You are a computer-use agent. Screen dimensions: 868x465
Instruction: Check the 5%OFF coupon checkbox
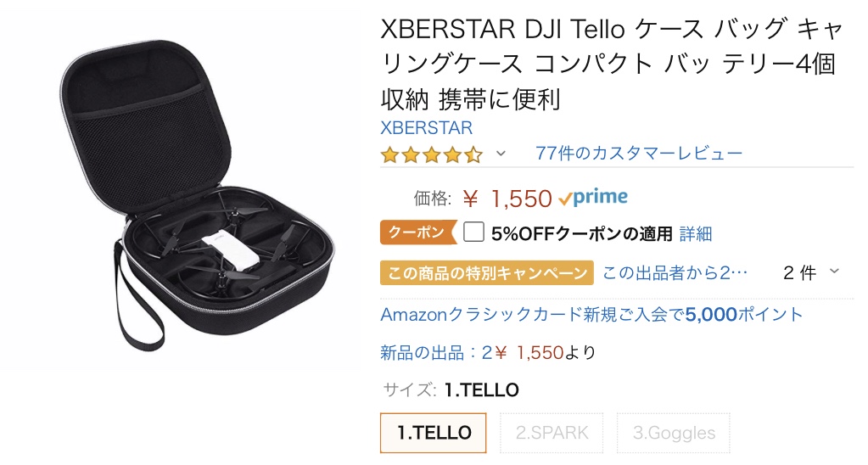473,232
